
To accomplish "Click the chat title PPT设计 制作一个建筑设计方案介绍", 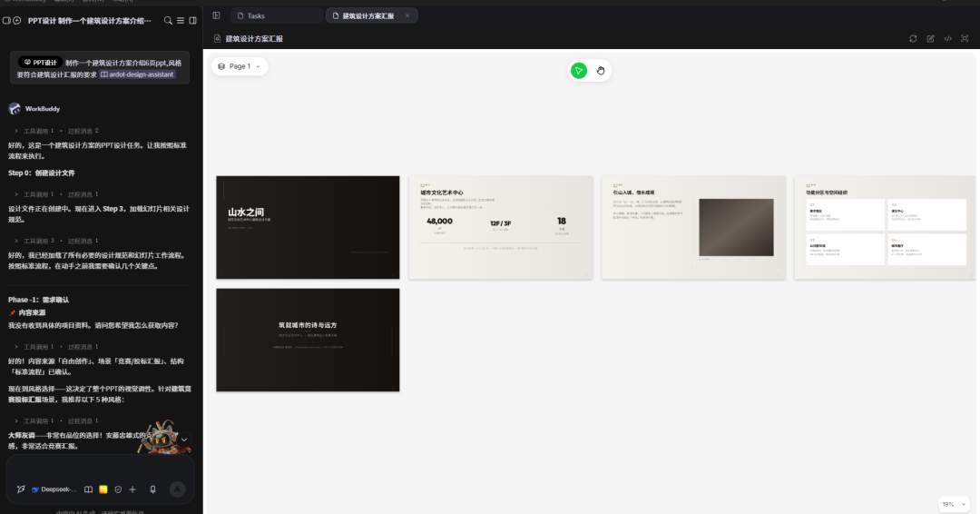I will [89, 21].
